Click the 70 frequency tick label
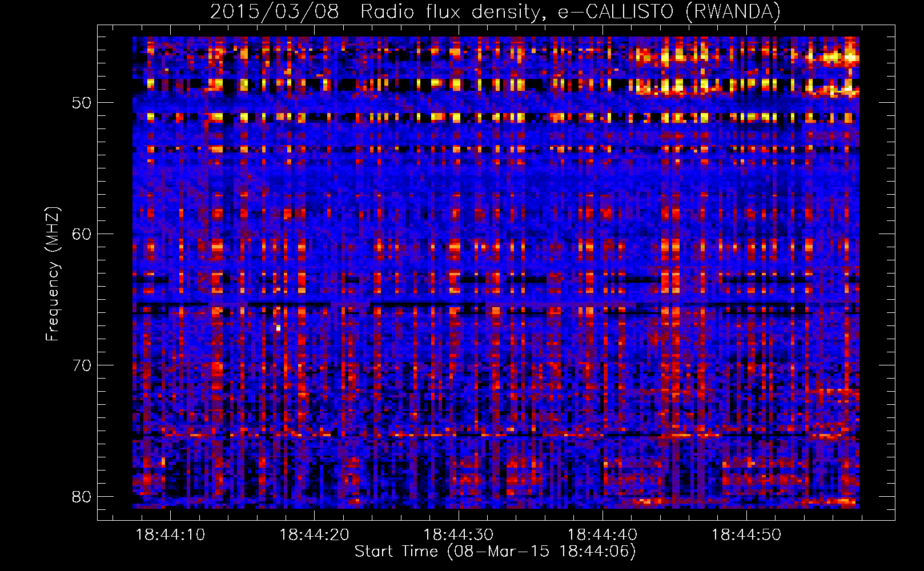 pos(82,365)
